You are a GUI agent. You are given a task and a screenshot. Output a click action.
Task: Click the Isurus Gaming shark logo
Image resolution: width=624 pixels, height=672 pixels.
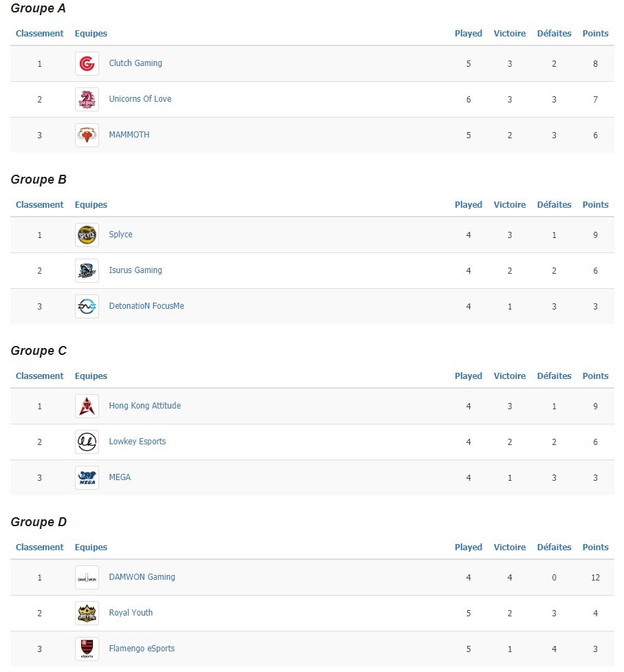pyautogui.click(x=87, y=271)
